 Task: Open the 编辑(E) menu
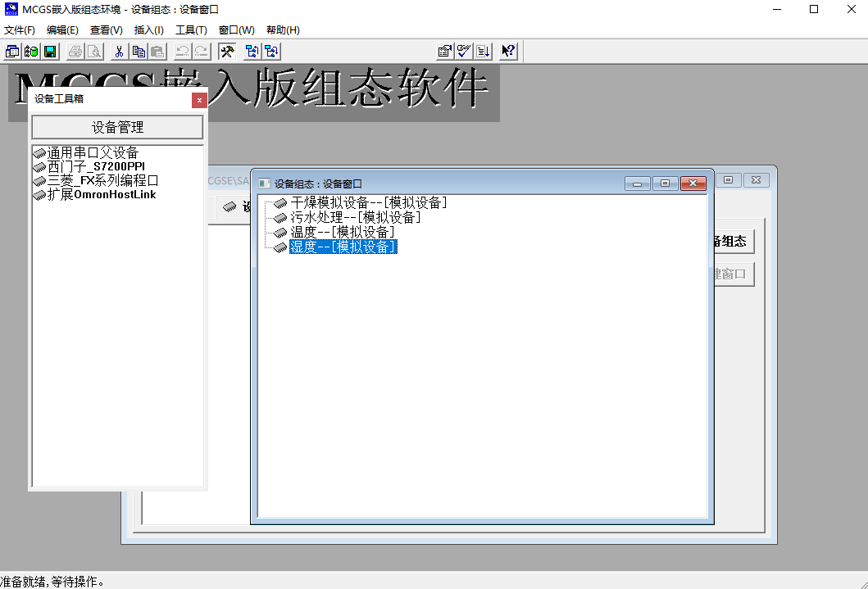62,29
